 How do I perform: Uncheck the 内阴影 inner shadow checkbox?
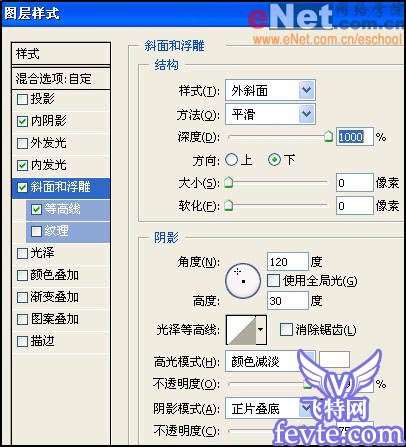click(x=22, y=121)
